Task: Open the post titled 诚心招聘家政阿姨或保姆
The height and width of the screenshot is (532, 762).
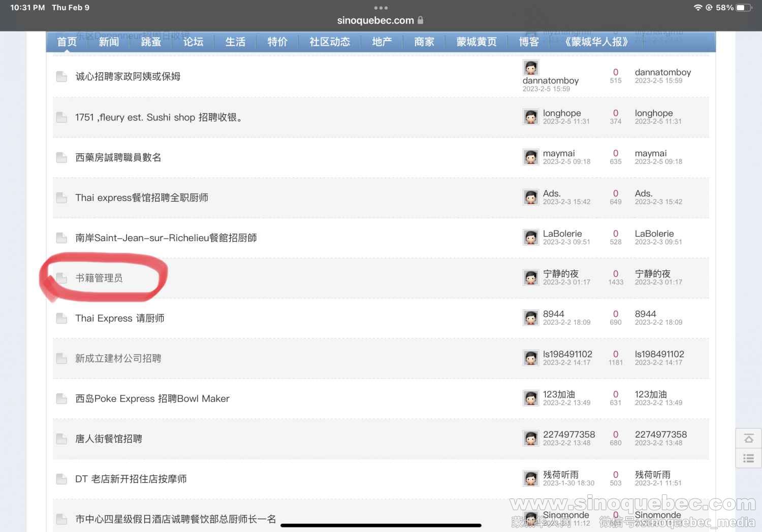Action: [128, 77]
